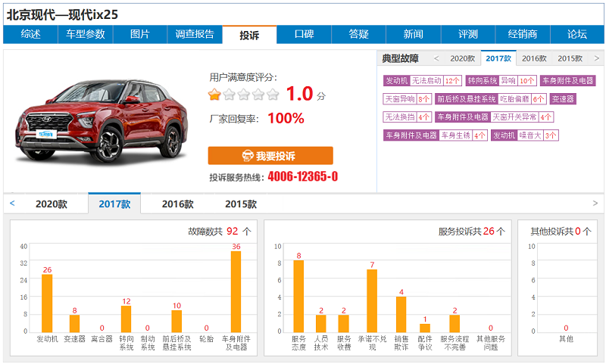Viewport: 606px width, 364px height.
Task: Go to the 新闻 tab
Action: click(x=414, y=34)
